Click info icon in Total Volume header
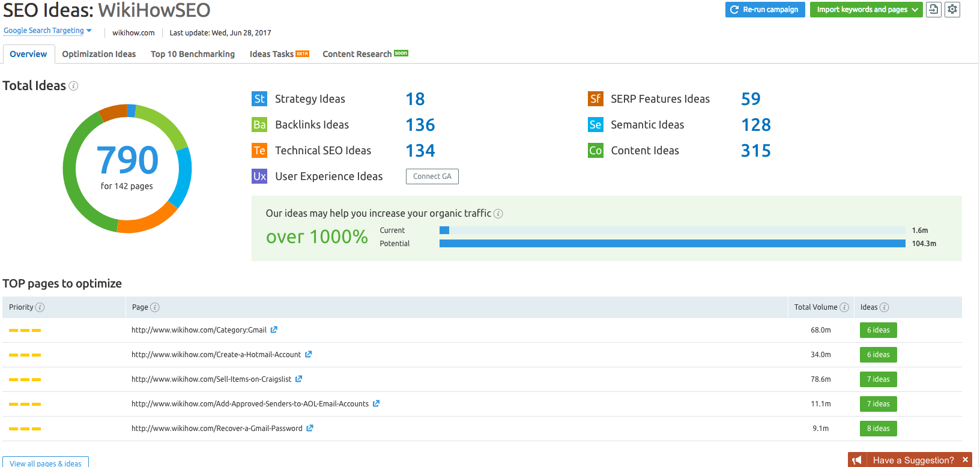 pyautogui.click(x=844, y=307)
